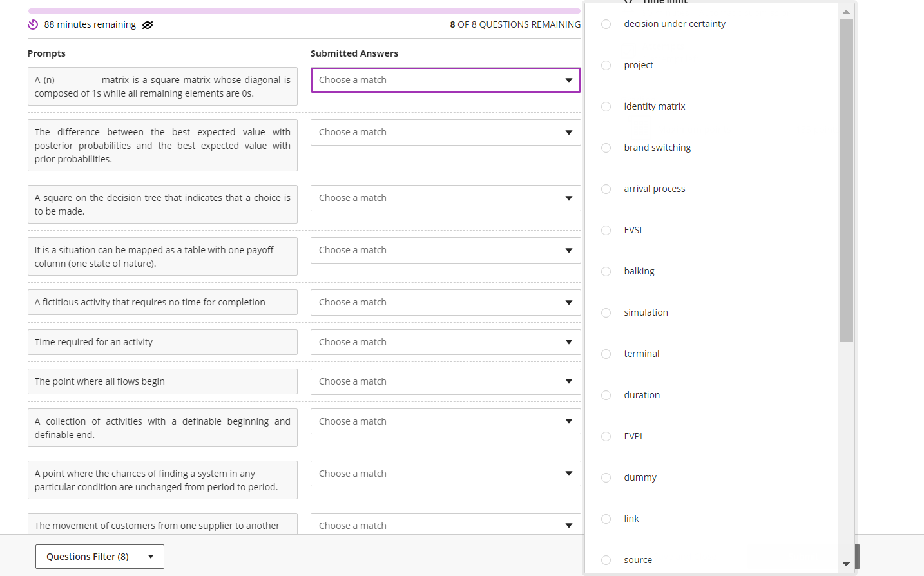
Task: Choose the 'EVSI' radio option
Action: pyautogui.click(x=606, y=230)
